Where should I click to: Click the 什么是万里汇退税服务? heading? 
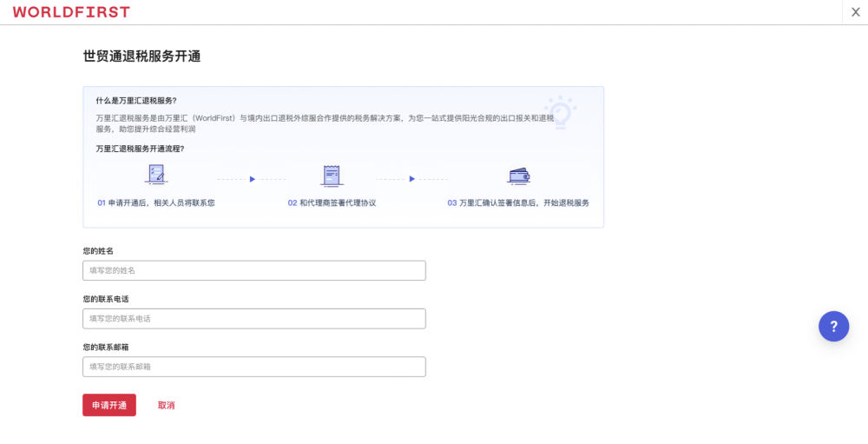[136, 101]
